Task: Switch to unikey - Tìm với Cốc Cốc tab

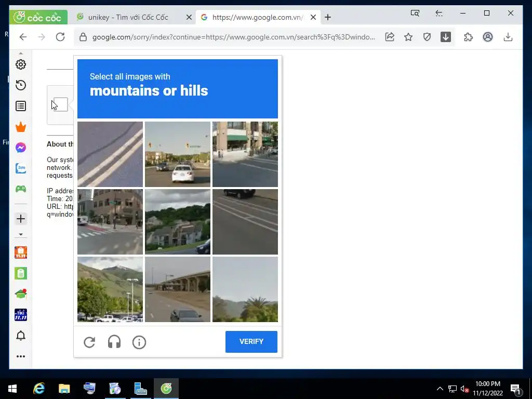Action: [128, 17]
